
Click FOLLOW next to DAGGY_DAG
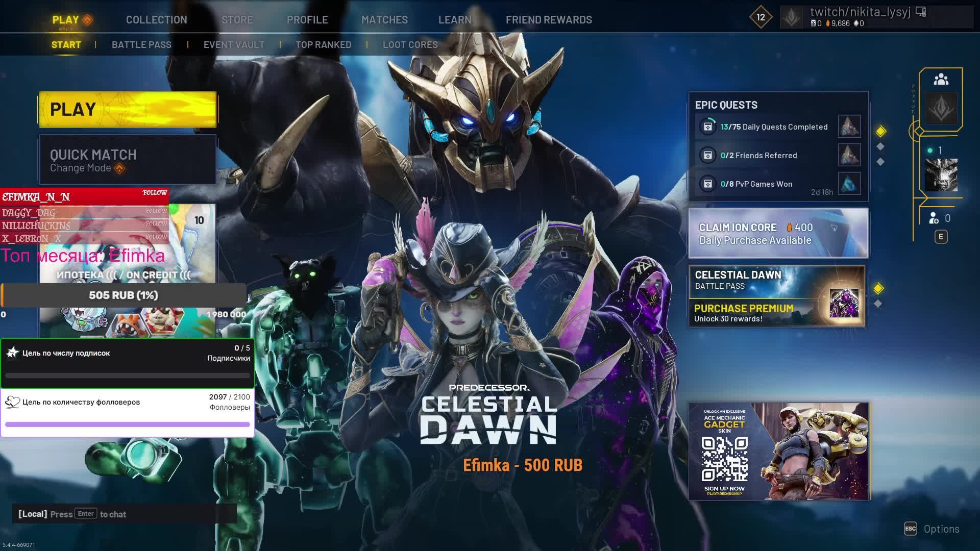pyautogui.click(x=156, y=211)
